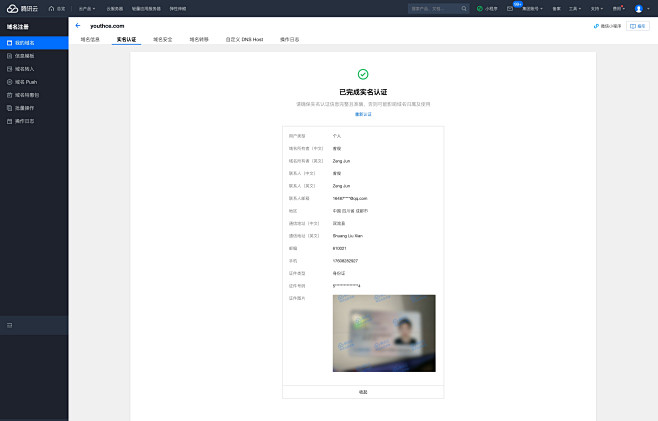Click the second sidebar item's template icon
This screenshot has height=421, width=658.
[x=10, y=56]
